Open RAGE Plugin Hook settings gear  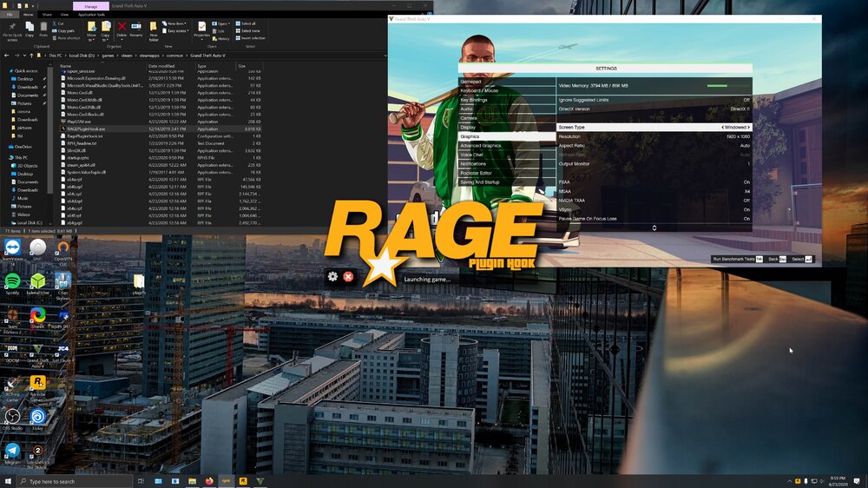[x=332, y=276]
